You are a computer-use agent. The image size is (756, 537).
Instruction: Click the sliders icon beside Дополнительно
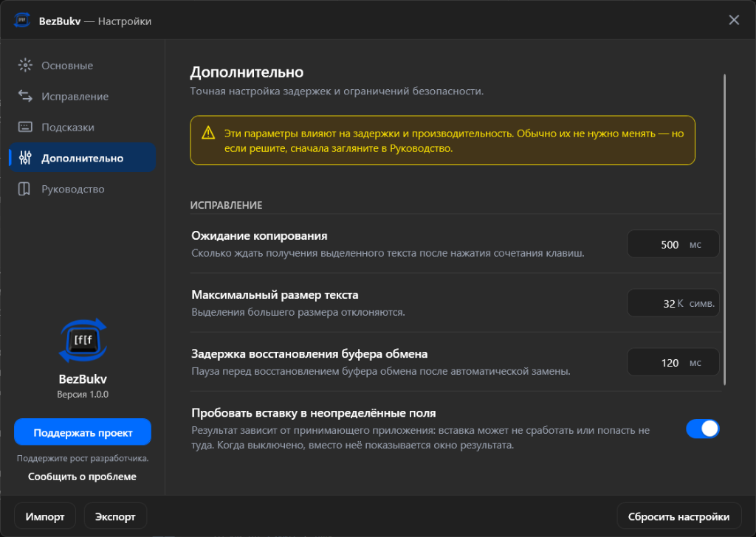point(25,158)
